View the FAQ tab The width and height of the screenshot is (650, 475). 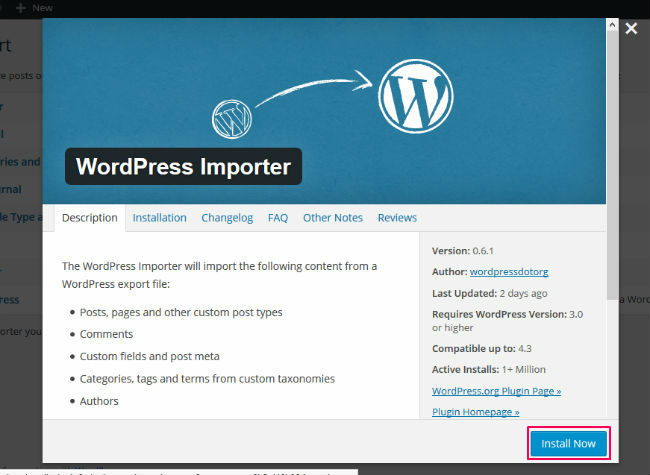[278, 218]
